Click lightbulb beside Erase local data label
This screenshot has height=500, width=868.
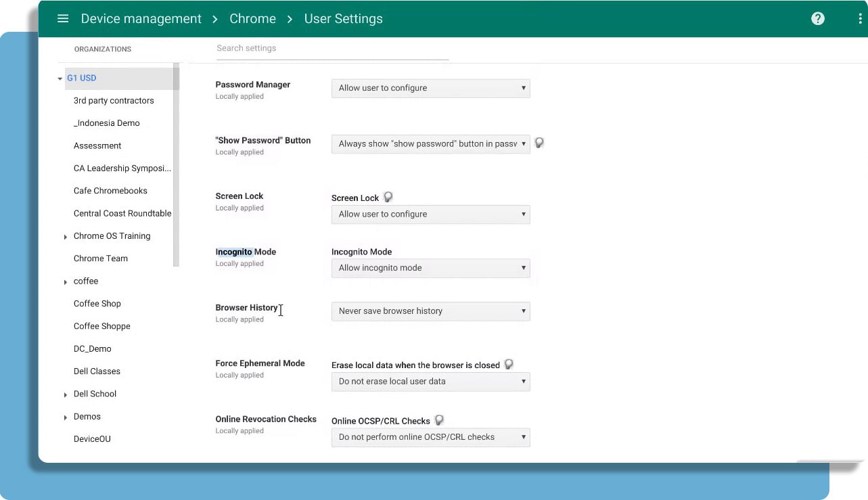(509, 365)
